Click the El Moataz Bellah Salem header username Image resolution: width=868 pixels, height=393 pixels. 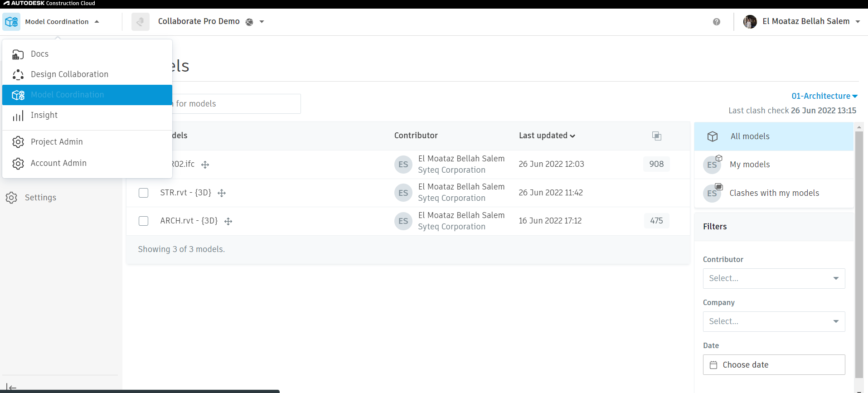[x=806, y=21]
